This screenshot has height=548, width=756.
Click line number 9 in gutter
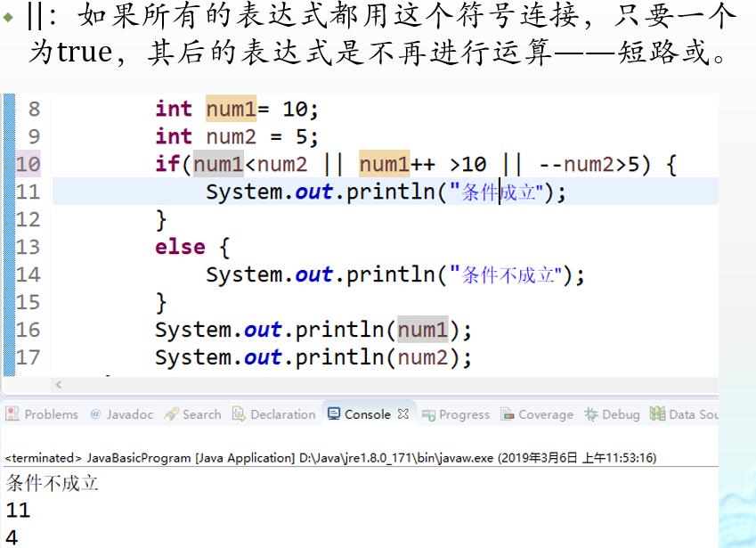(34, 136)
